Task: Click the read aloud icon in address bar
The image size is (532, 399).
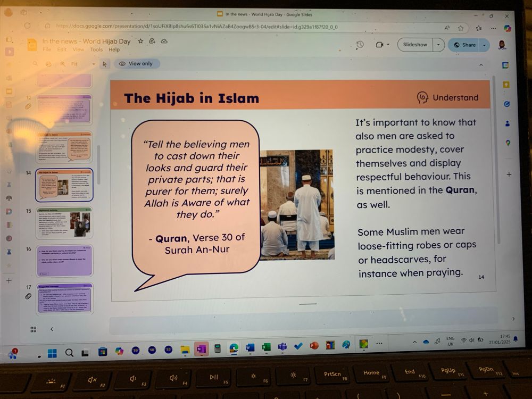Action: pos(447,28)
